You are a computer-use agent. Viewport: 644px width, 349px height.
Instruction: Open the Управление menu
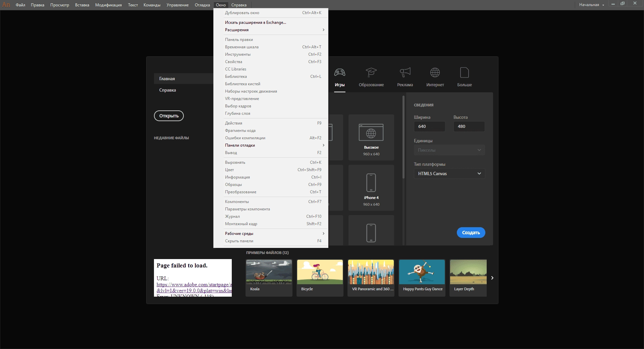(177, 5)
